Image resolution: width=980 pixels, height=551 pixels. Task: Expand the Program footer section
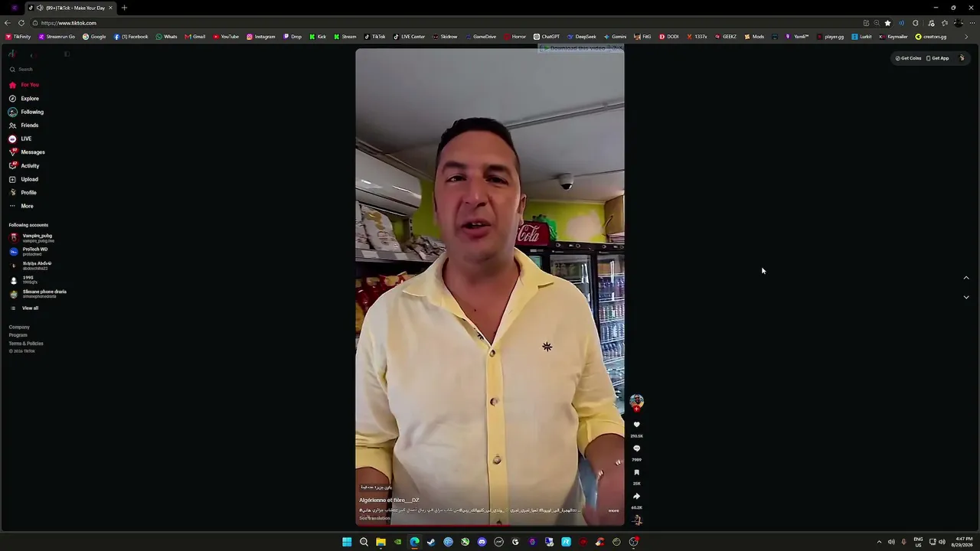(18, 335)
